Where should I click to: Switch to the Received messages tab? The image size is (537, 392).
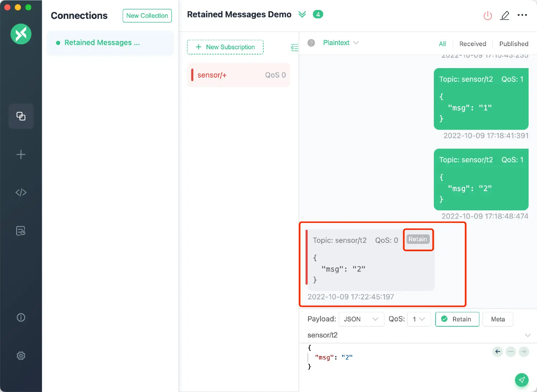pos(473,44)
